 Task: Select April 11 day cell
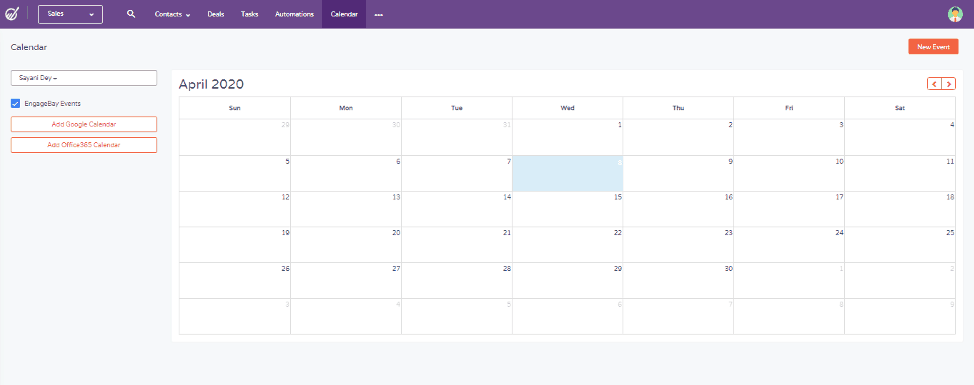[x=899, y=173]
